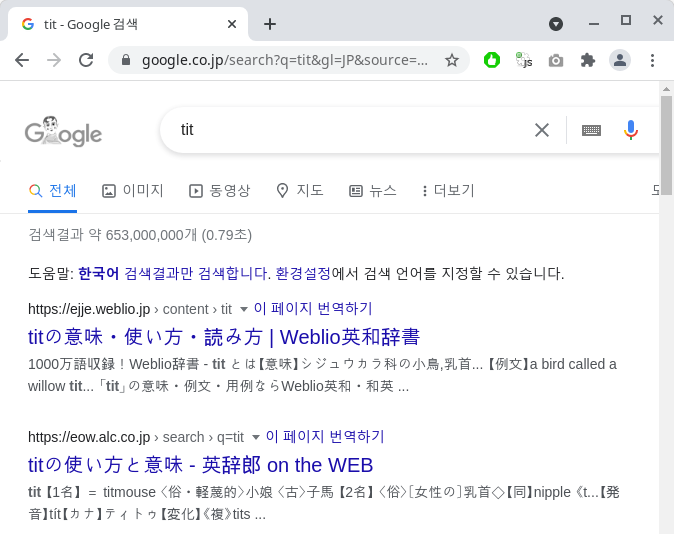Click the Google doodle logo
Screen dimensions: 674x534
(64, 131)
